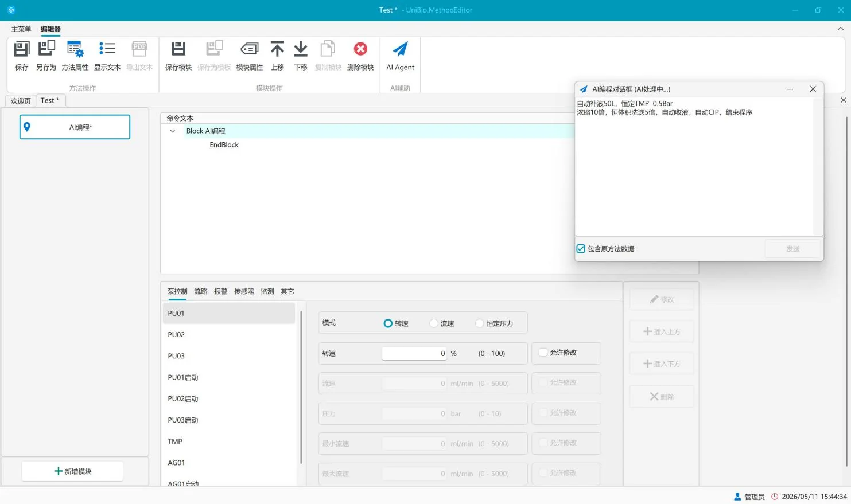
Task: Open 另存为 save-as tool
Action: (x=46, y=49)
